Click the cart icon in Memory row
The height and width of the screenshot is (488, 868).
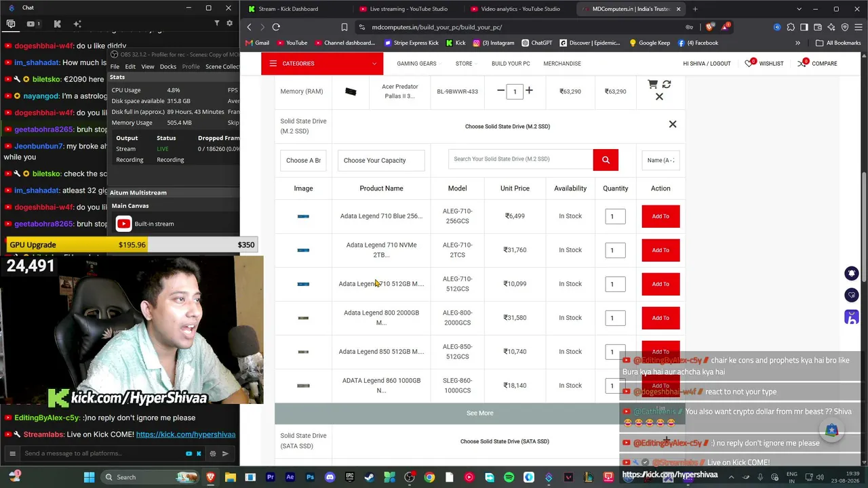coord(652,84)
